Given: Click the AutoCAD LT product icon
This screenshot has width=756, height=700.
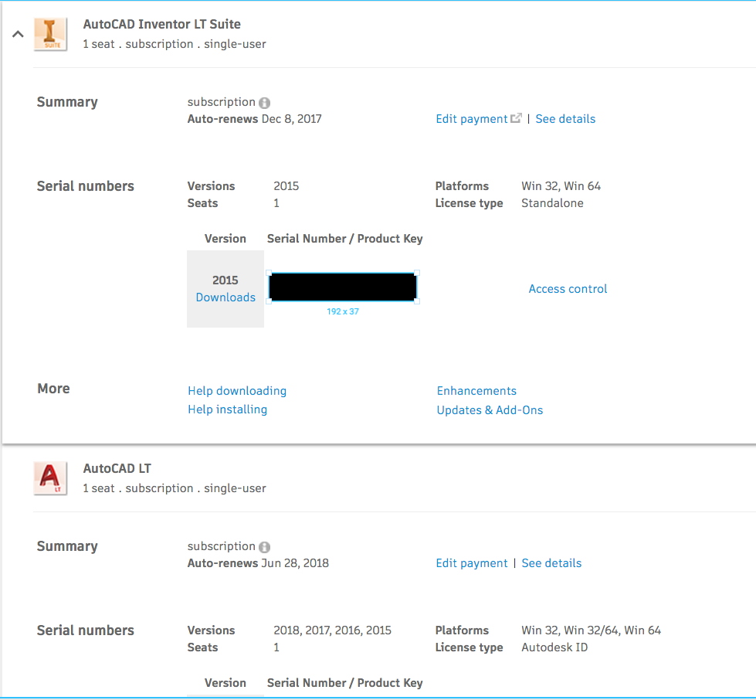Looking at the screenshot, I should [x=49, y=477].
